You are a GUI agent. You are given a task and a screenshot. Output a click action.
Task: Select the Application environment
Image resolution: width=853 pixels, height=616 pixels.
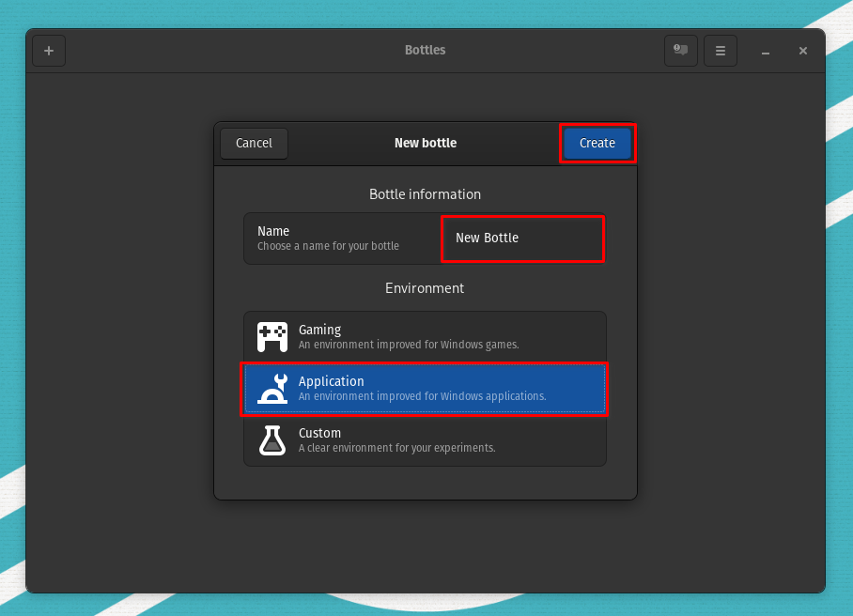point(425,388)
